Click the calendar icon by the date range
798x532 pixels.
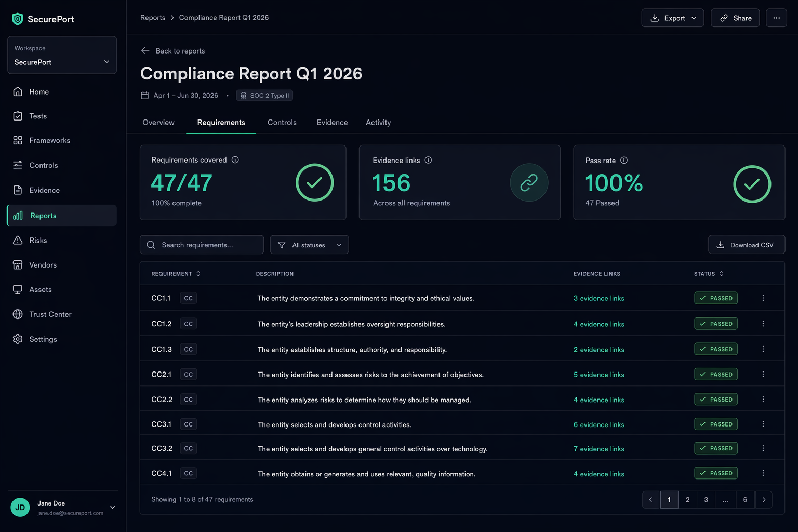(x=145, y=96)
